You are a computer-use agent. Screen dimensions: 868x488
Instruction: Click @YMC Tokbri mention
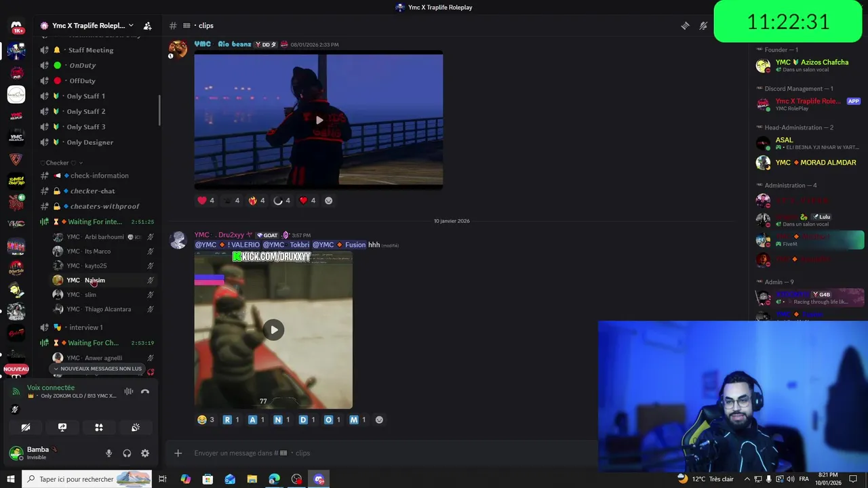pos(285,245)
